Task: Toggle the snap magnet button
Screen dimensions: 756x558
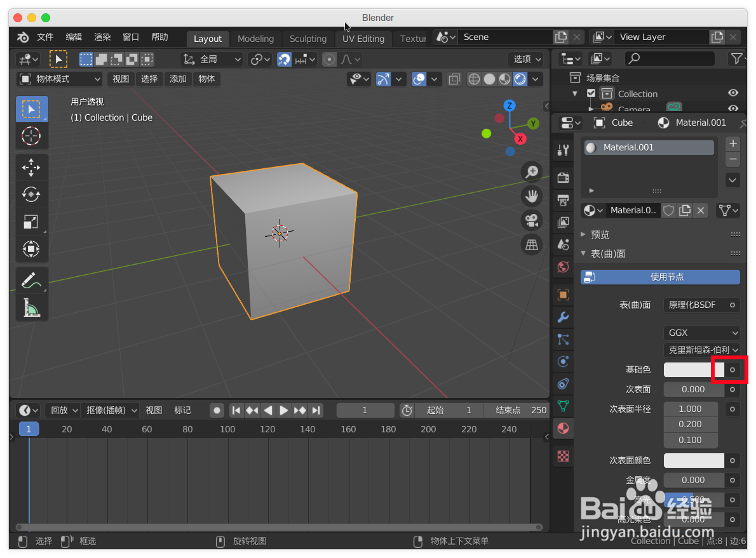Action: [284, 59]
